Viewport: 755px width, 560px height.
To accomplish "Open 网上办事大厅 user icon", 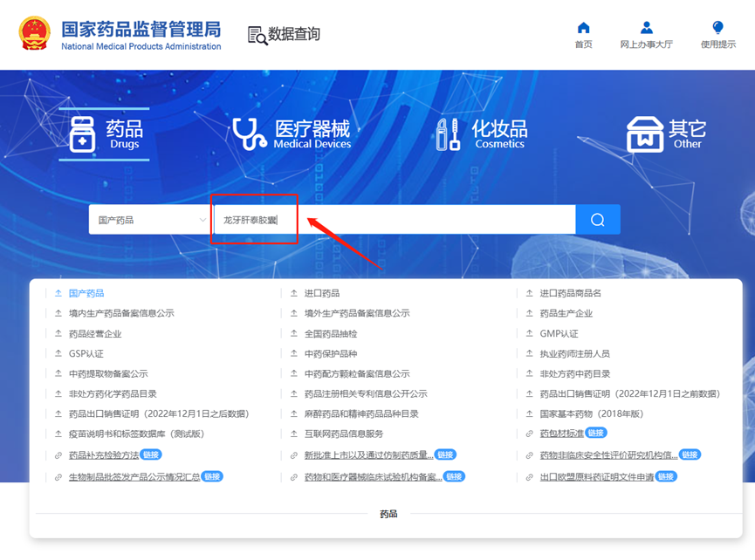I will [x=646, y=27].
